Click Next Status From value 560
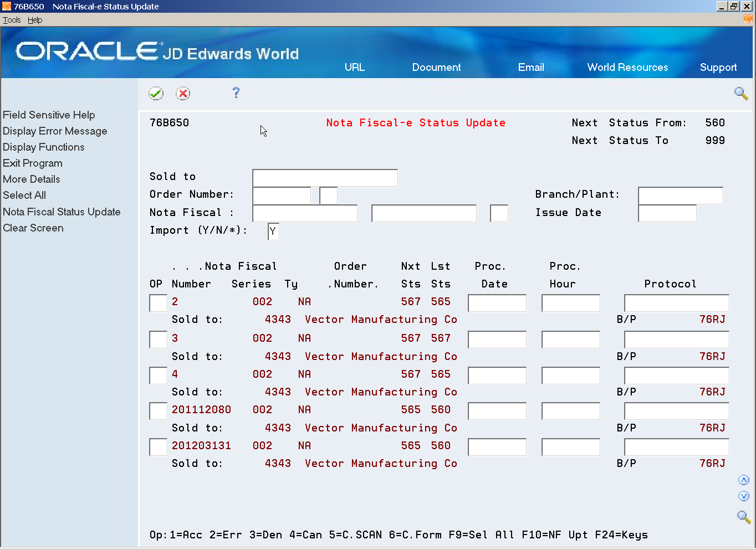Image resolution: width=756 pixels, height=550 pixels. (715, 123)
